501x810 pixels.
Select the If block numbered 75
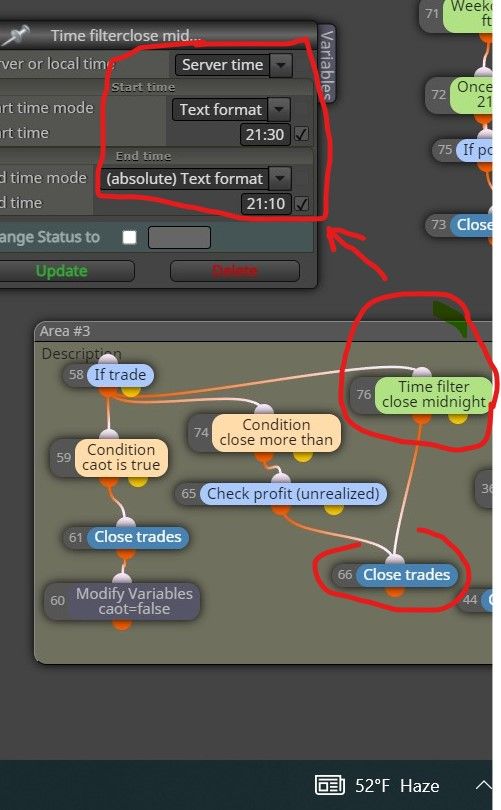click(462, 150)
